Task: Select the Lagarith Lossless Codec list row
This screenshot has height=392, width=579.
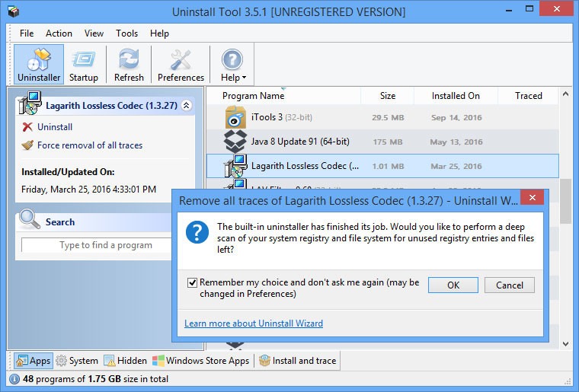Action: (382, 166)
